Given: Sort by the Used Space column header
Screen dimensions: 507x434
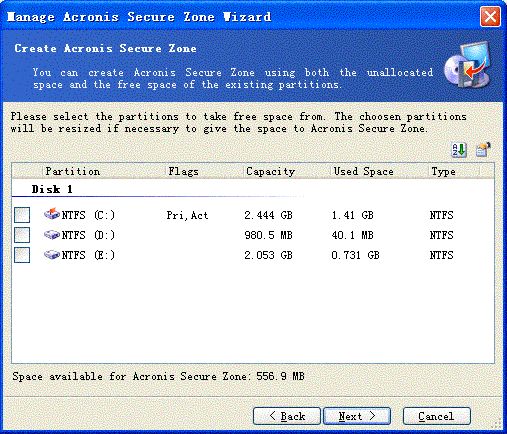Looking at the screenshot, I should point(379,171).
